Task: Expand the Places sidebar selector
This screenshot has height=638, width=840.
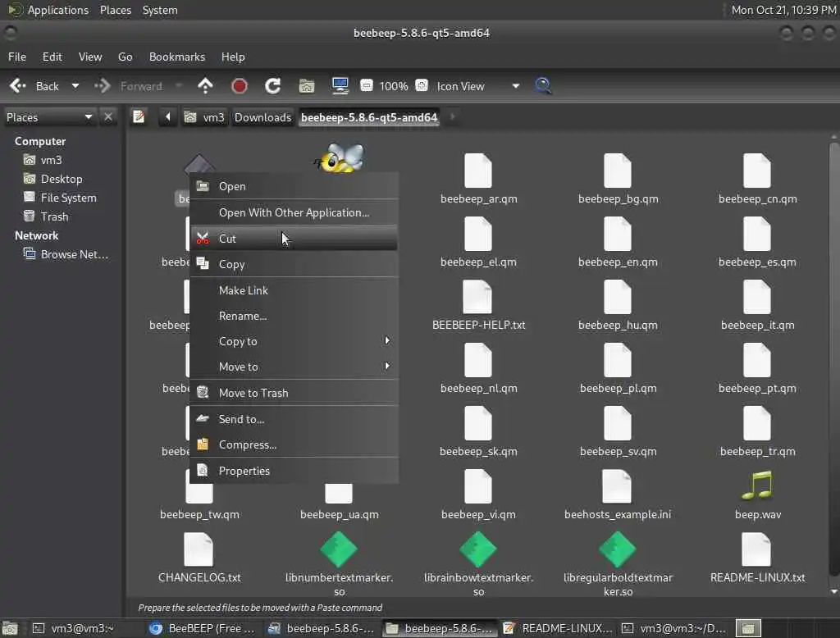Action: point(48,117)
